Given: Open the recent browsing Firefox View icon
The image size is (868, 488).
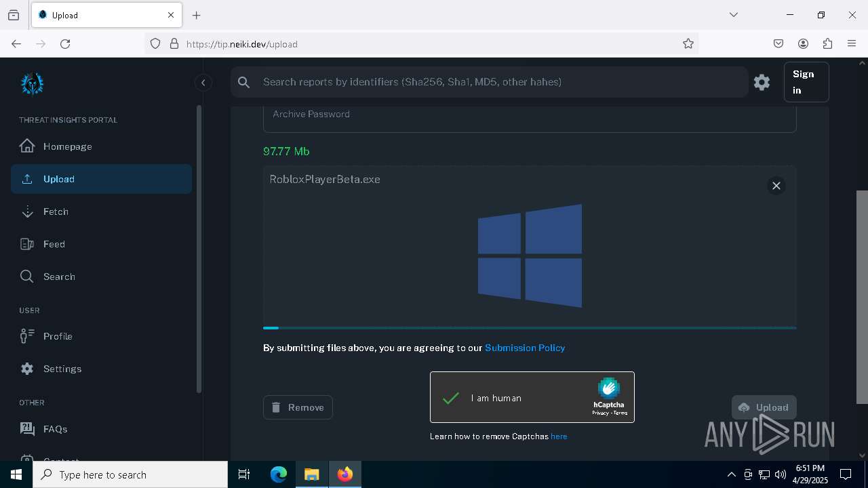Looking at the screenshot, I should pos(14,15).
